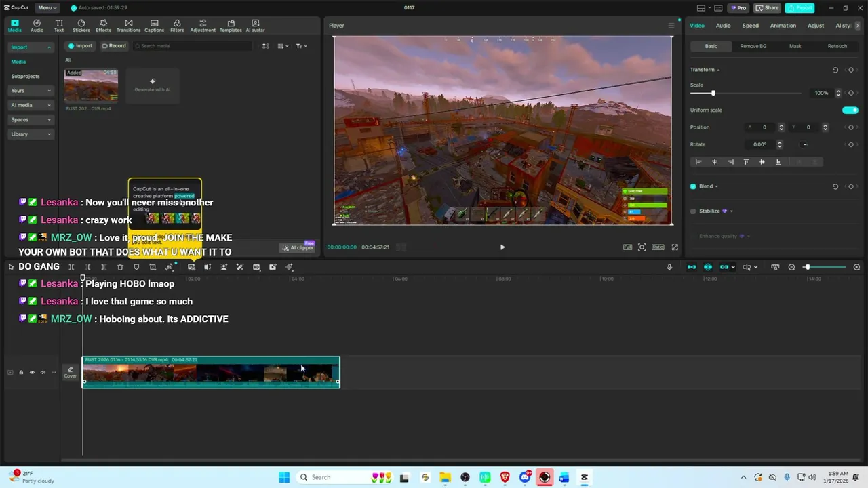Align top icon in Transform panel
Image resolution: width=868 pixels, height=488 pixels.
tap(746, 162)
